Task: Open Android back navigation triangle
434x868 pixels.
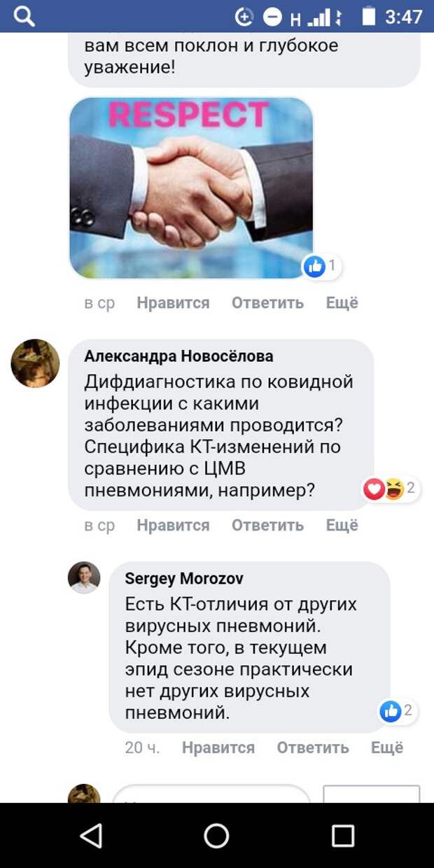Action: click(91, 835)
